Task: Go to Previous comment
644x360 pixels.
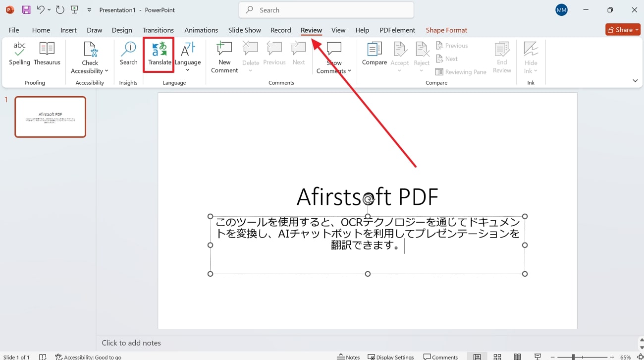Action: [274, 54]
